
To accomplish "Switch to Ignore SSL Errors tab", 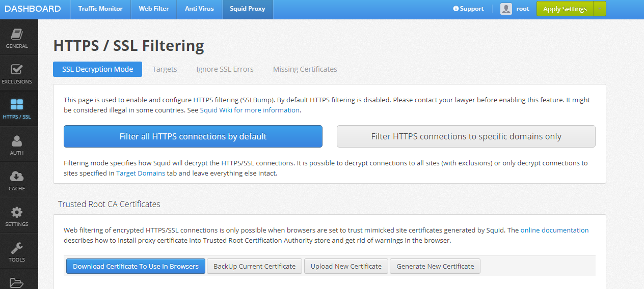I will click(x=225, y=69).
